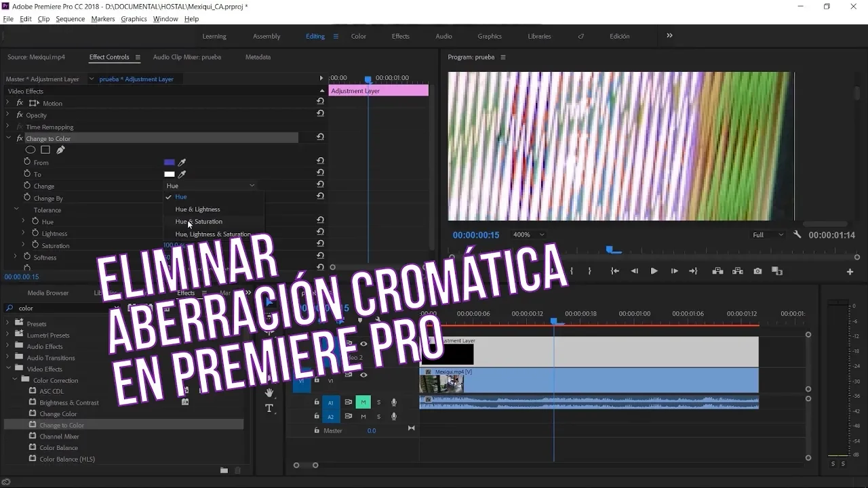868x488 pixels.
Task: Toggle the Motion fx on or off
Action: tap(20, 103)
